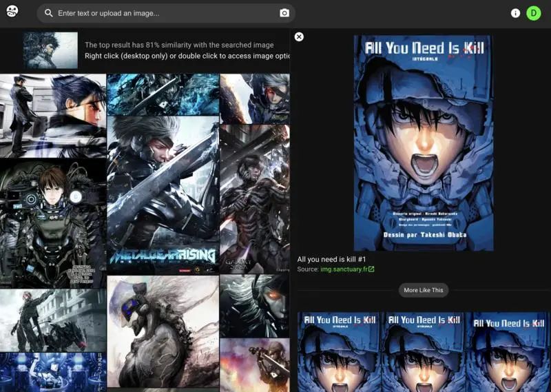
Task: Open first similar All You Need Is Kill cover
Action: (x=339, y=352)
